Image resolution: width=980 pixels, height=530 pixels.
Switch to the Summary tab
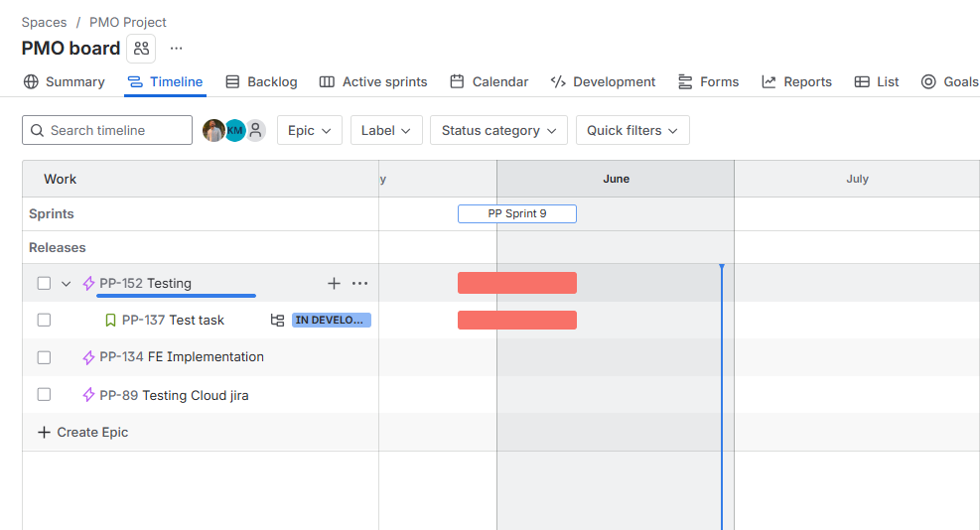pyautogui.click(x=64, y=81)
